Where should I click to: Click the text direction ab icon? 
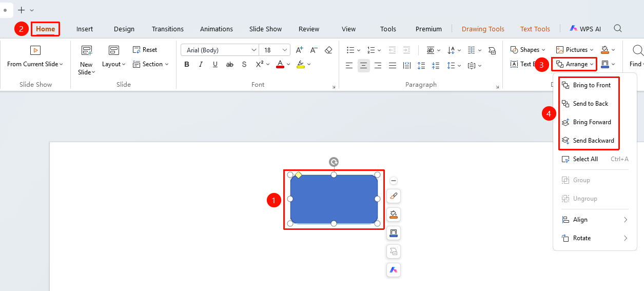[x=431, y=50]
